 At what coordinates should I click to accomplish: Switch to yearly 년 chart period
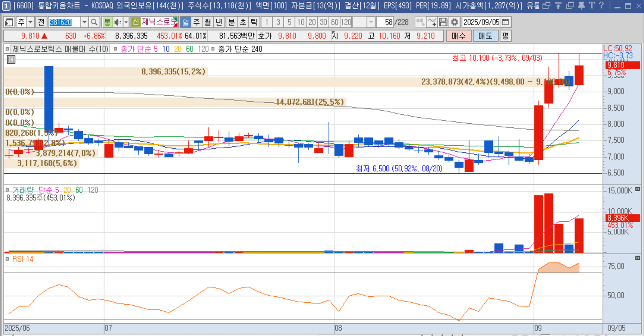coord(219,22)
